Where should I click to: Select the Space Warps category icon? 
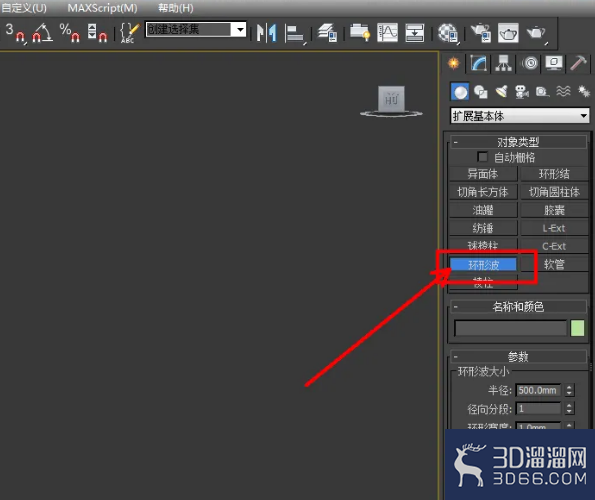coord(563,92)
